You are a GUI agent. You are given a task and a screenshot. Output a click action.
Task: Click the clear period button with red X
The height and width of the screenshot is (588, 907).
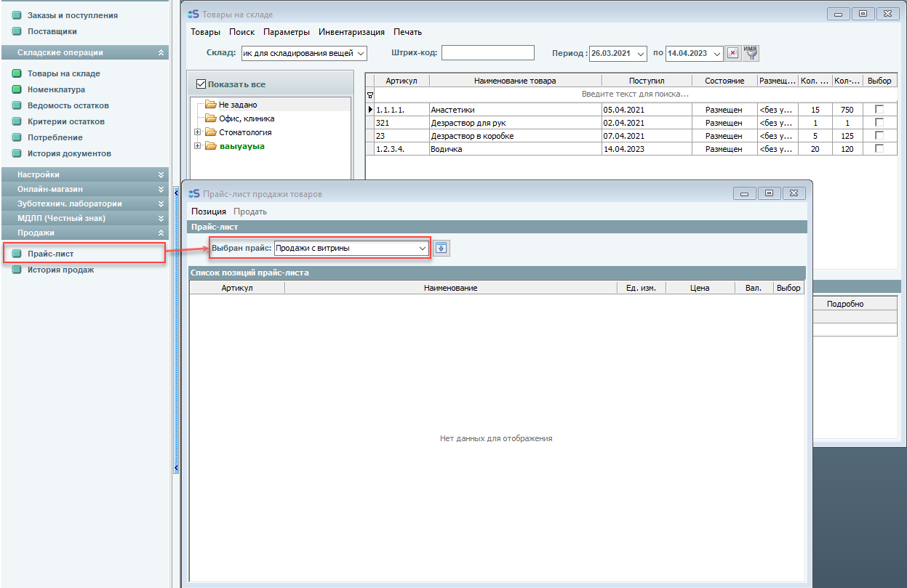733,53
